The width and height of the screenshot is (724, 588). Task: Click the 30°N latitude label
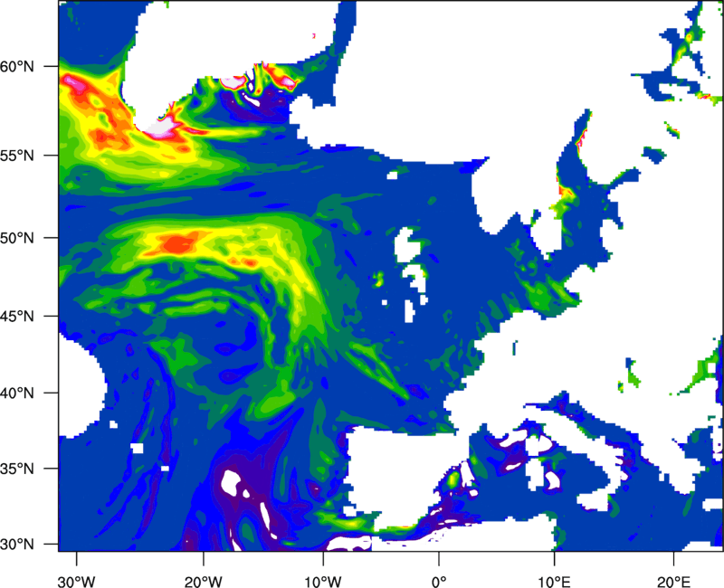[17, 545]
